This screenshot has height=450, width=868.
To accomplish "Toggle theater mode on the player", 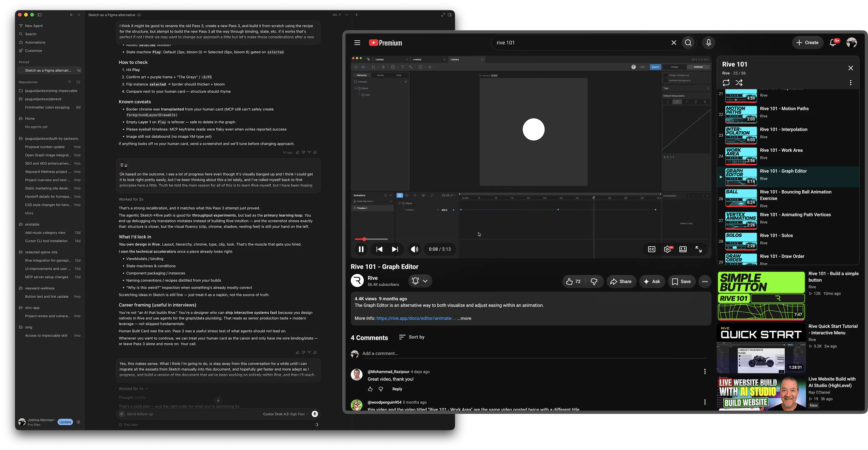I will 683,249.
